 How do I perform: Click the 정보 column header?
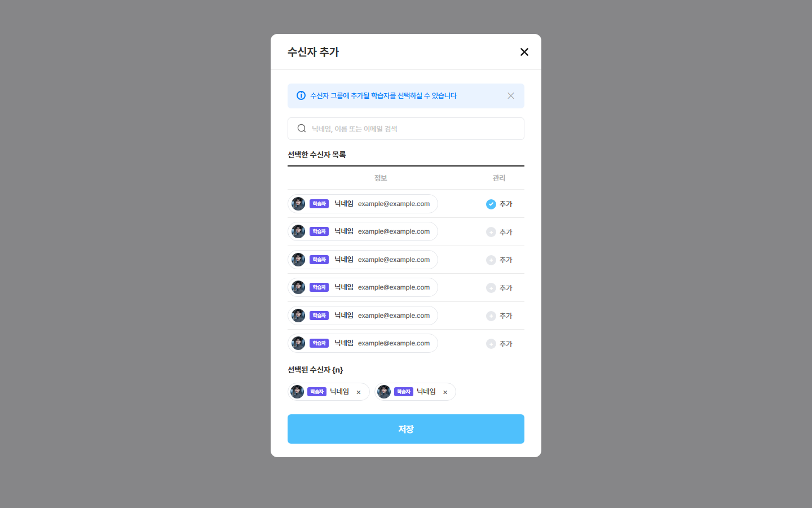click(381, 178)
